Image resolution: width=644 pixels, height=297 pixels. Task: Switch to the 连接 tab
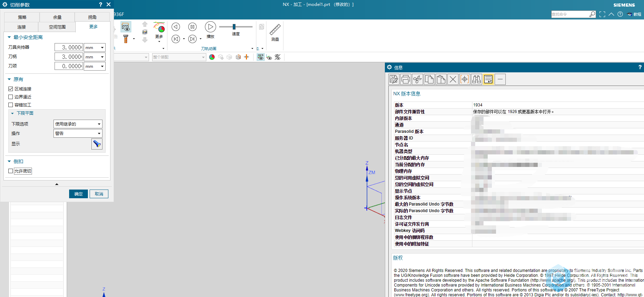point(22,27)
